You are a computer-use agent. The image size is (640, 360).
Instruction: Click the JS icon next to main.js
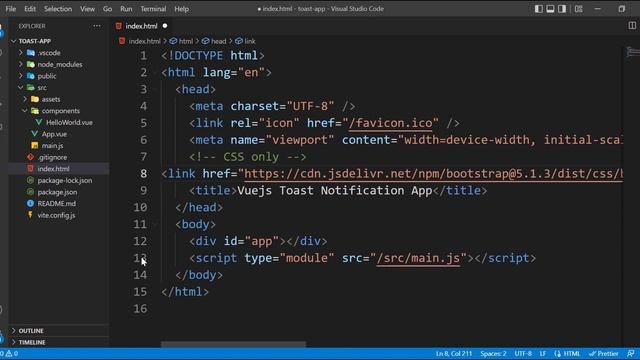35,145
